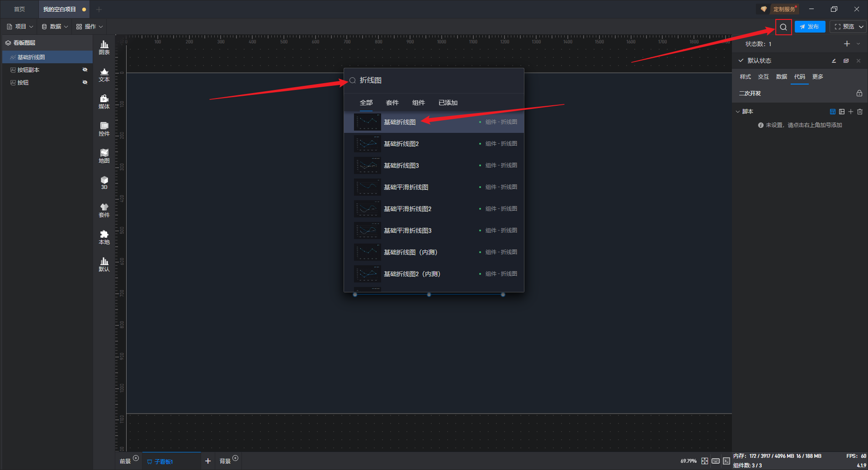Open the 图表 chart component category
This screenshot has width=868, height=470.
click(104, 47)
